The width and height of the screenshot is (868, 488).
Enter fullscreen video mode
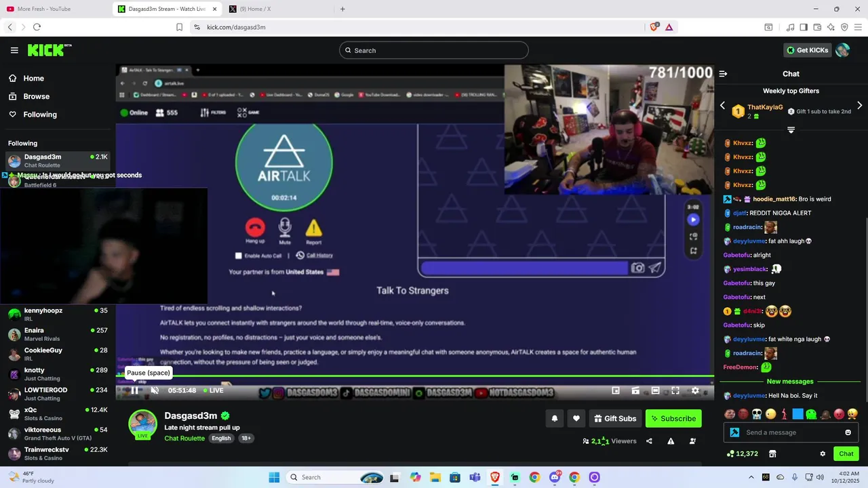[675, 390]
